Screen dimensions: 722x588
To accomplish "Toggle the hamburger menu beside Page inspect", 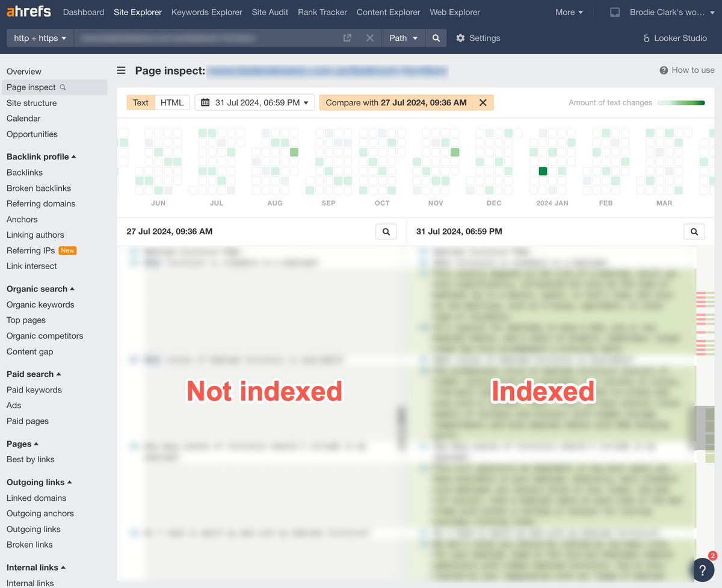I will 122,70.
